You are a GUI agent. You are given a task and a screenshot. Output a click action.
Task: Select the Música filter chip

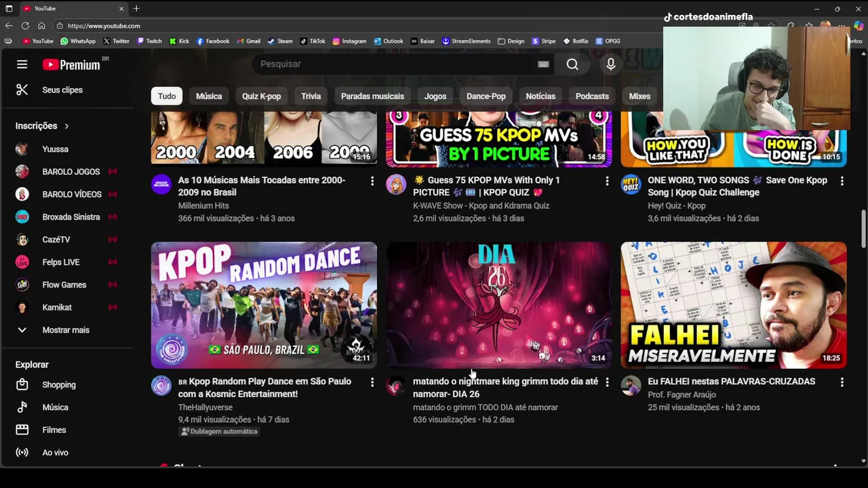[209, 96]
